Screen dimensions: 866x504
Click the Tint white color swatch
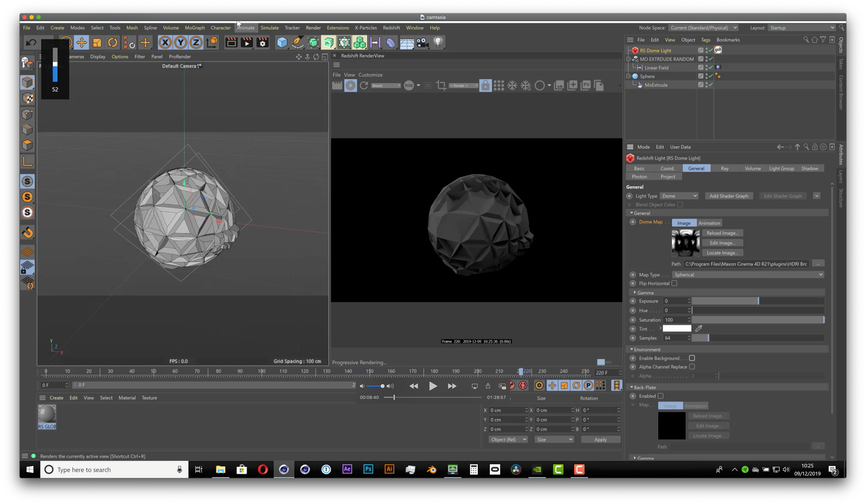pos(677,328)
